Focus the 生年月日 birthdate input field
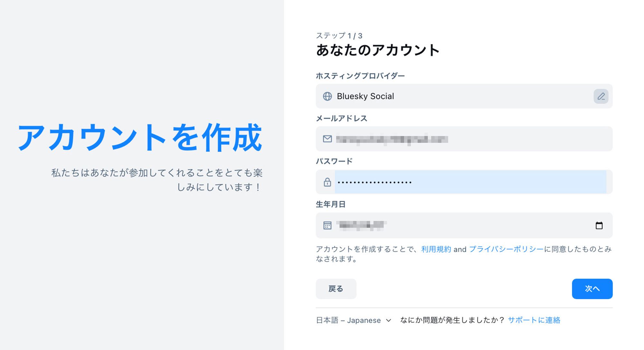The image size is (644, 350). [464, 225]
